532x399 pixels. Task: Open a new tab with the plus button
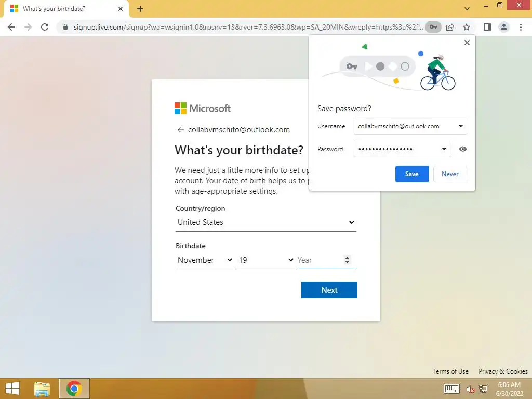(x=140, y=9)
